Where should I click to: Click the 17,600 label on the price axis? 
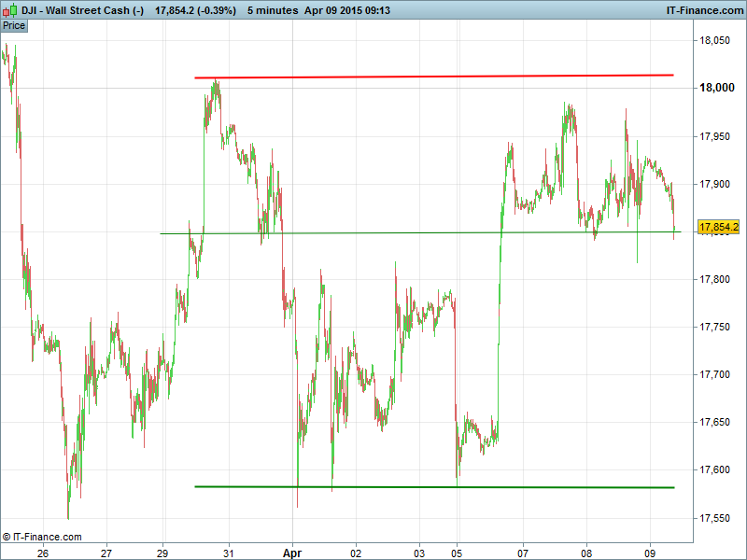[x=718, y=469]
